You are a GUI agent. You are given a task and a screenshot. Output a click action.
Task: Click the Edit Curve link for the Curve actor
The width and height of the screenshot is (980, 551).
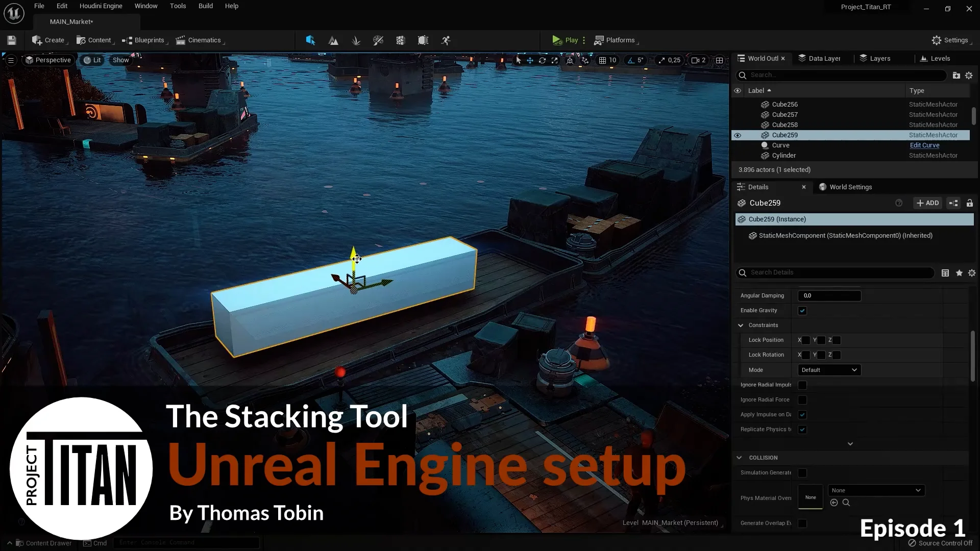pos(924,145)
